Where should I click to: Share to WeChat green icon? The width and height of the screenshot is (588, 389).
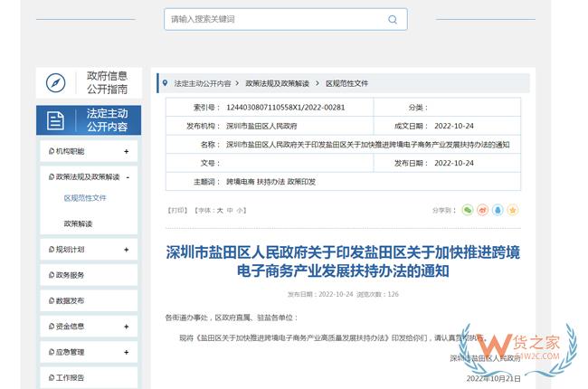tap(468, 210)
